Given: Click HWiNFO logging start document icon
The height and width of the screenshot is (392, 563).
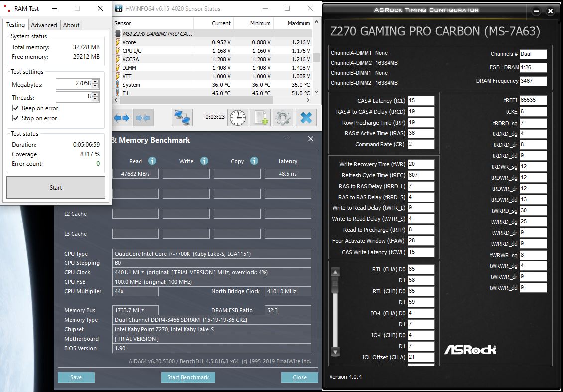Looking at the screenshot, I should (x=260, y=118).
